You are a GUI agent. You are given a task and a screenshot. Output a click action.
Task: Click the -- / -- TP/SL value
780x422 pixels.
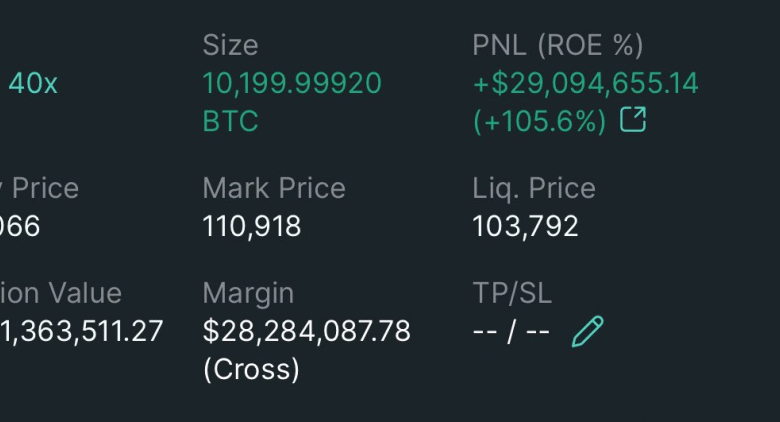[511, 331]
